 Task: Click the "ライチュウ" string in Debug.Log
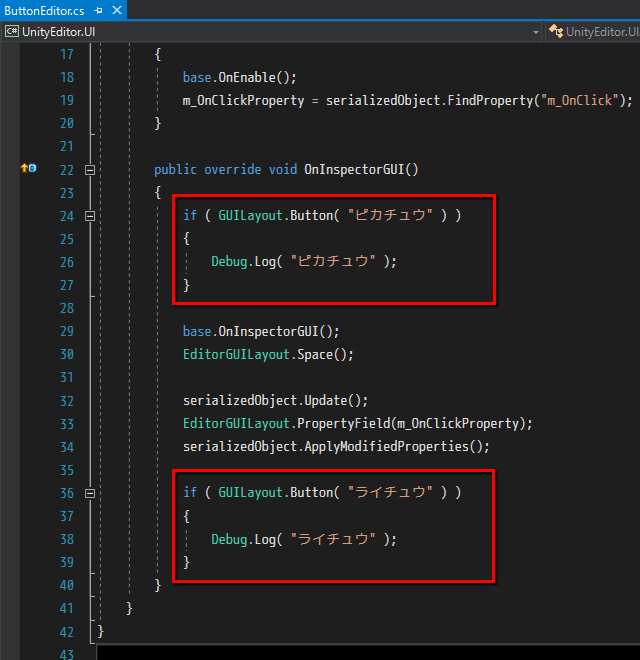(333, 539)
